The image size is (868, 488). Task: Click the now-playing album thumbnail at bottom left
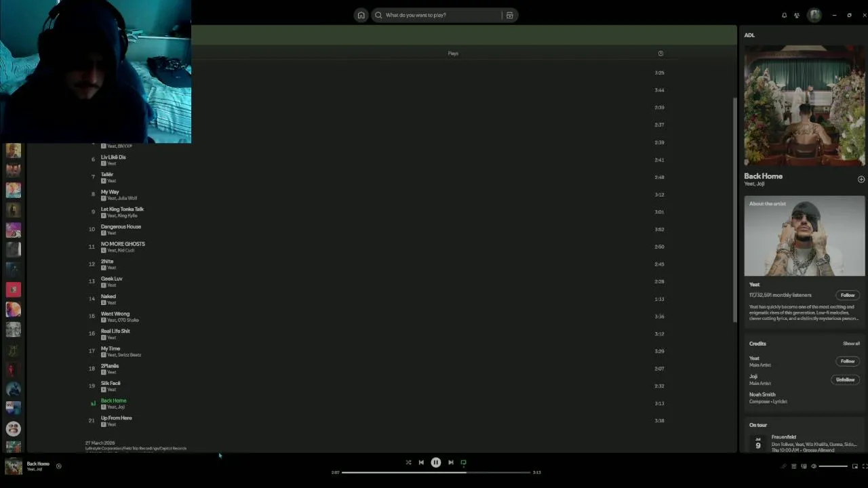pos(14,466)
